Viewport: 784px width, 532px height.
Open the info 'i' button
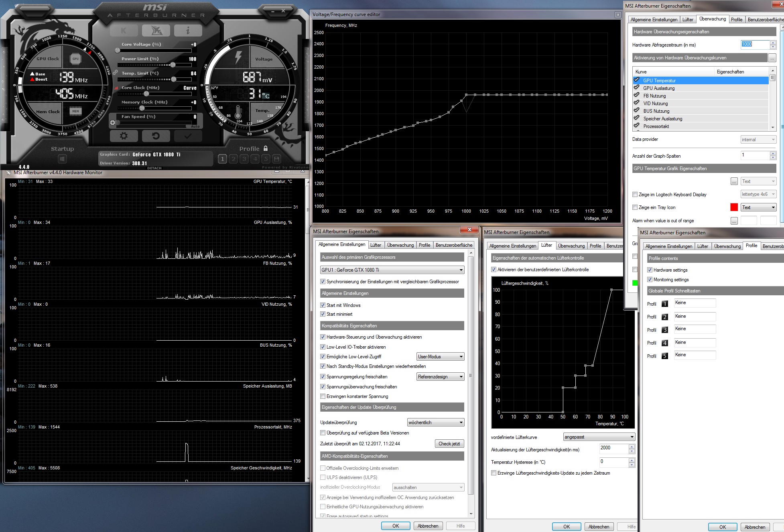pos(188,30)
